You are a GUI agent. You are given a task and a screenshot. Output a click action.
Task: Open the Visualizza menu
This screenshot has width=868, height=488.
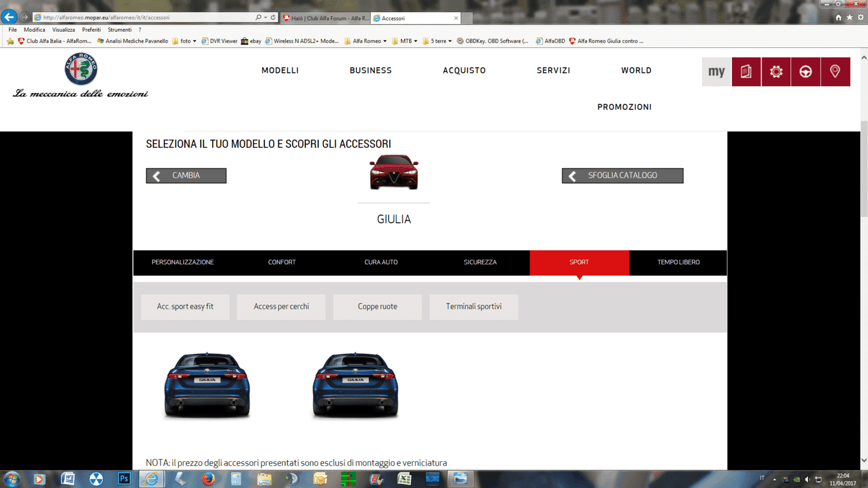[x=64, y=29]
